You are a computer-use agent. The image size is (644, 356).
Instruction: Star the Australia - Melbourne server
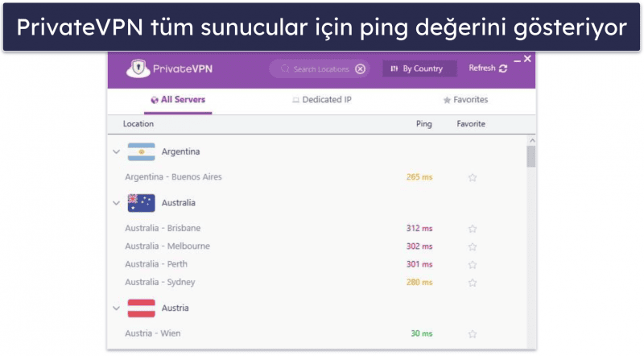coord(473,246)
